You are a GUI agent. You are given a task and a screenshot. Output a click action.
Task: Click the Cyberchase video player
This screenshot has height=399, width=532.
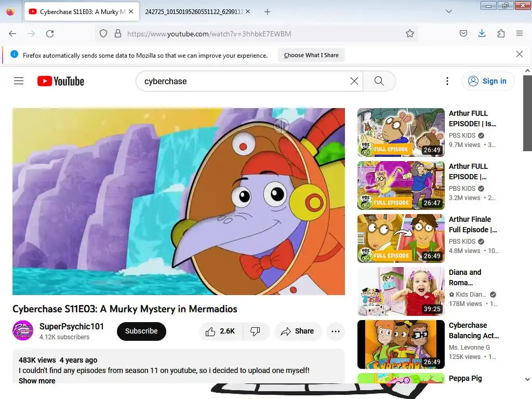[179, 202]
